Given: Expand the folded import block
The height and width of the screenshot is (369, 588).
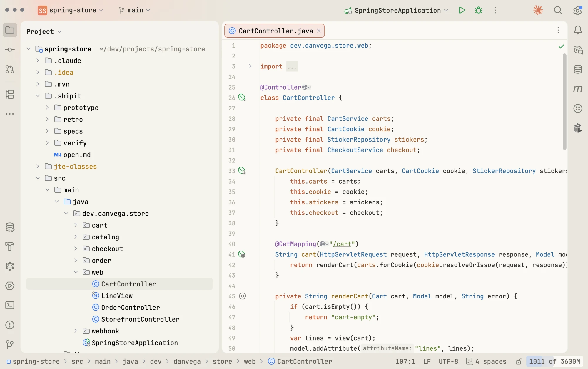Looking at the screenshot, I should pyautogui.click(x=250, y=66).
